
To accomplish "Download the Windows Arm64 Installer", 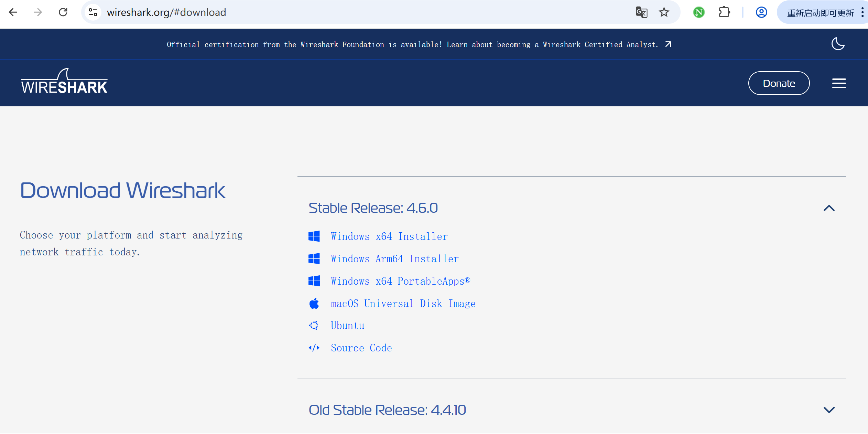I will 395,259.
